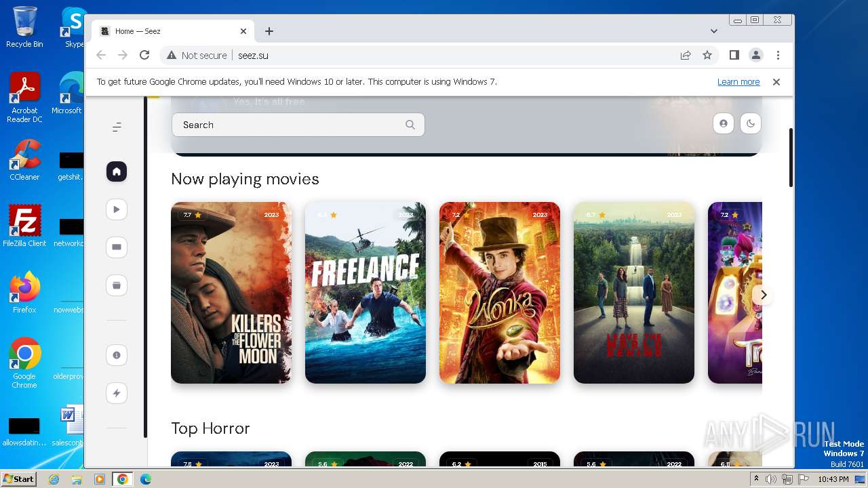The width and height of the screenshot is (868, 488).
Task: Open the Freelance movie poster
Action: (366, 293)
